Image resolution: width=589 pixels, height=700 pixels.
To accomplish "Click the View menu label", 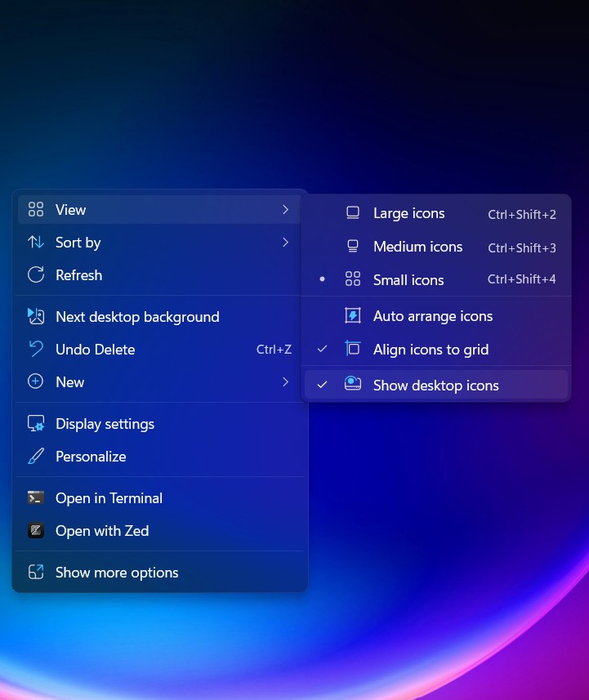I will pos(70,210).
